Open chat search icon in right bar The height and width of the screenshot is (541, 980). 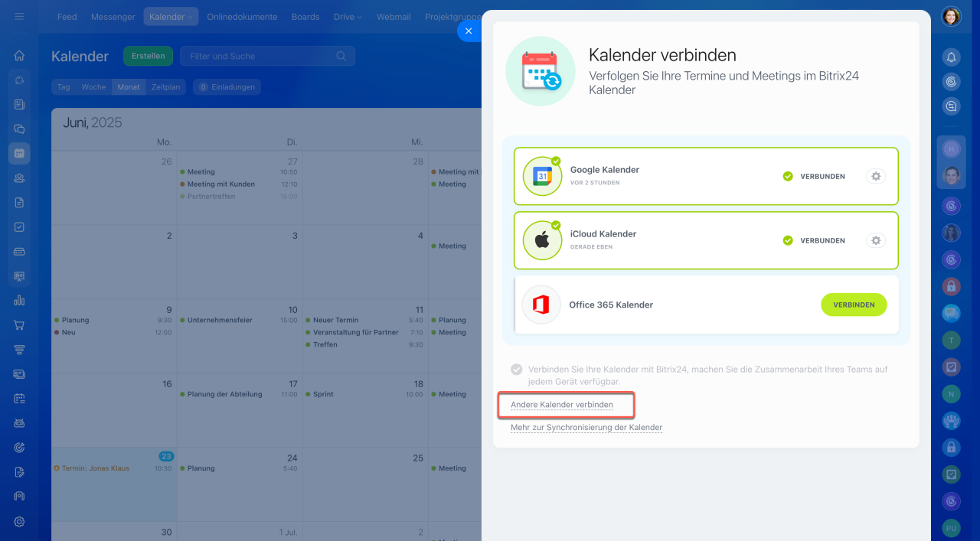(x=951, y=106)
